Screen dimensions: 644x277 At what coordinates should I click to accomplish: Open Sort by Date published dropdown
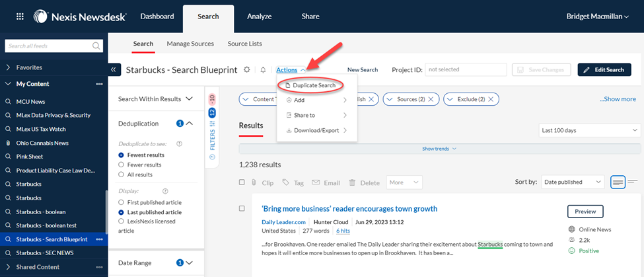[x=573, y=182]
